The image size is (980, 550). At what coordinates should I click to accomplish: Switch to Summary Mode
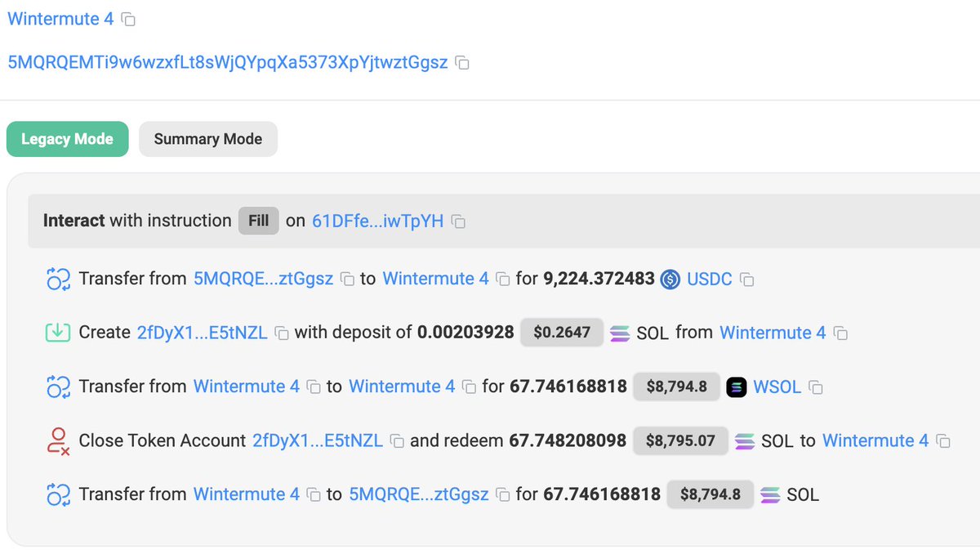(x=208, y=139)
